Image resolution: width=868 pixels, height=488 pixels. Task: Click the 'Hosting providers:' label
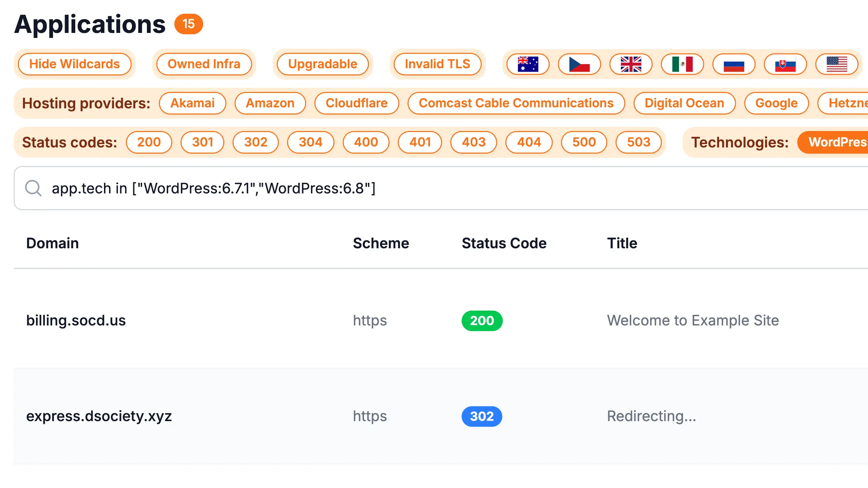pos(86,103)
